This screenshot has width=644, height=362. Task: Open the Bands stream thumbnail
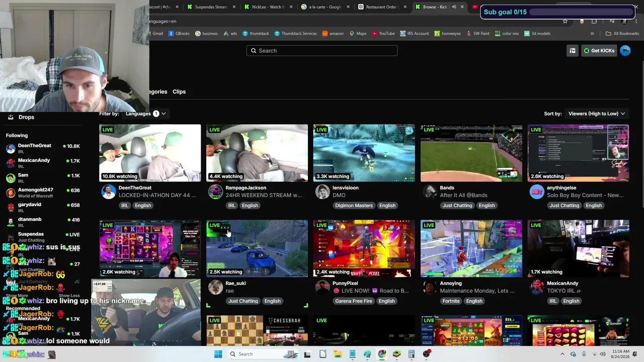click(471, 153)
